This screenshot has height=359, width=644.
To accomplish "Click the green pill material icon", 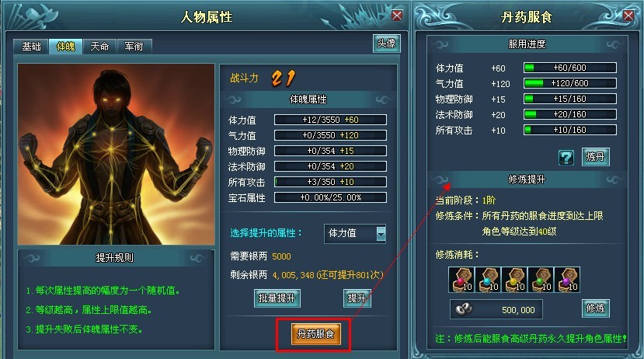I will pos(541,280).
